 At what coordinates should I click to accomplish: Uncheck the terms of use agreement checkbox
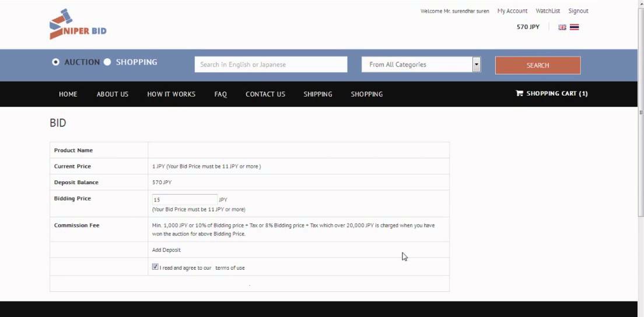pos(155,266)
